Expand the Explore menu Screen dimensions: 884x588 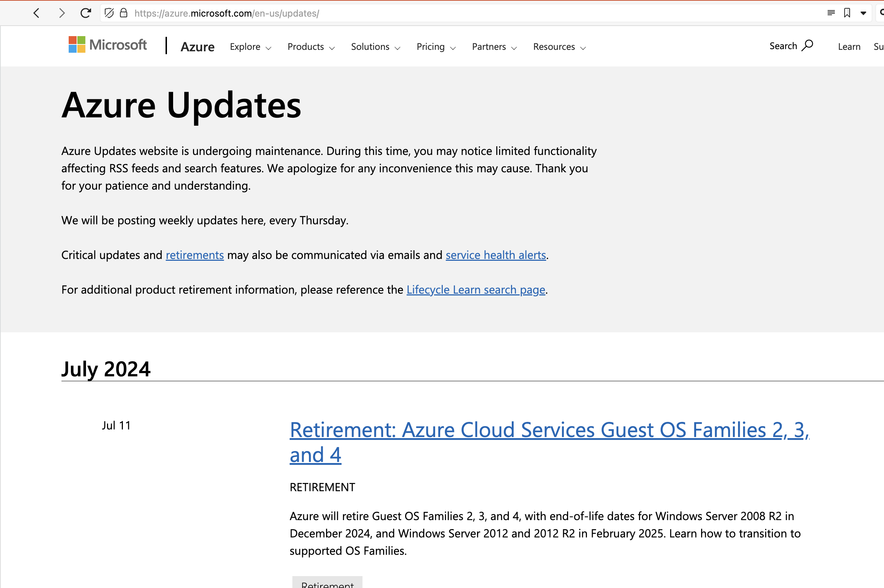coord(250,47)
